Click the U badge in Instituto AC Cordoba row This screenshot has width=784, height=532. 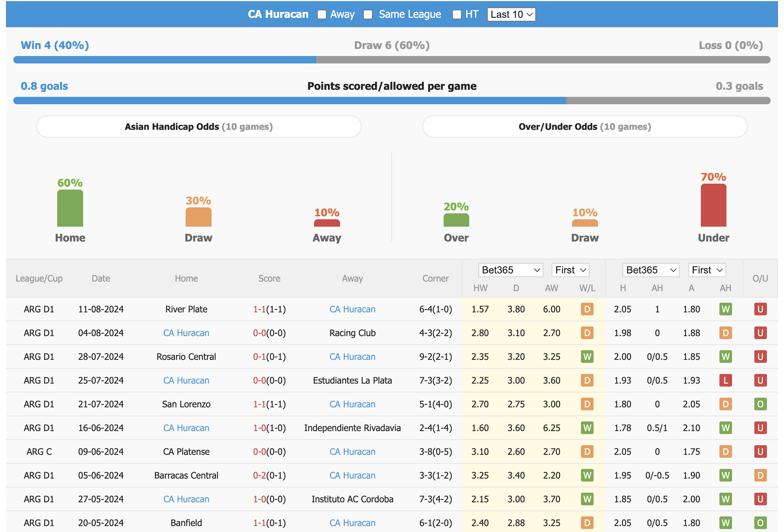click(x=760, y=499)
